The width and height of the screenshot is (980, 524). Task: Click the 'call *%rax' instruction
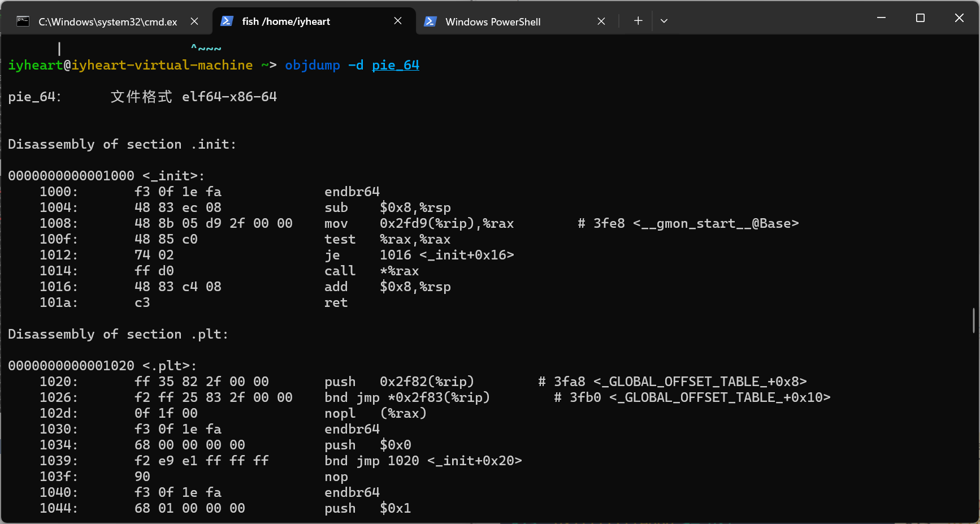pos(372,271)
